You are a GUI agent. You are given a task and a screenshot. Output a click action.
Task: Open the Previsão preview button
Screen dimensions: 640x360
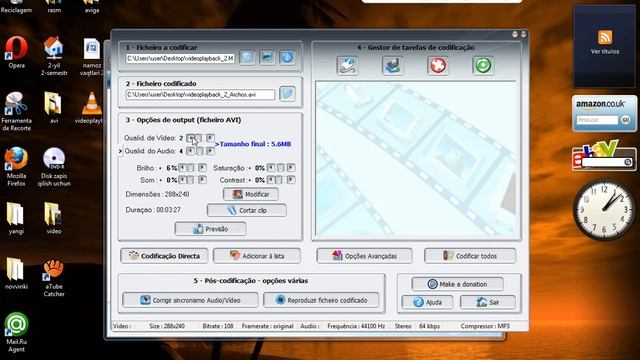pyautogui.click(x=211, y=229)
